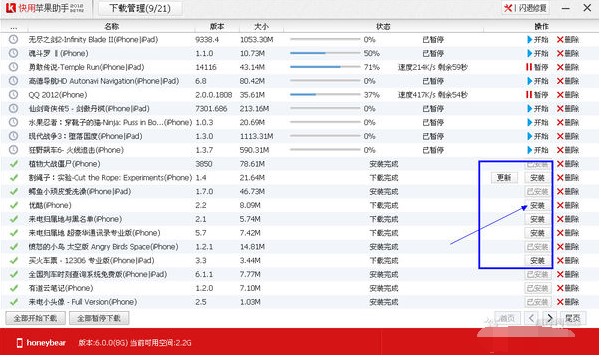Select the 来电小头像 - Full Version name

click(83, 302)
